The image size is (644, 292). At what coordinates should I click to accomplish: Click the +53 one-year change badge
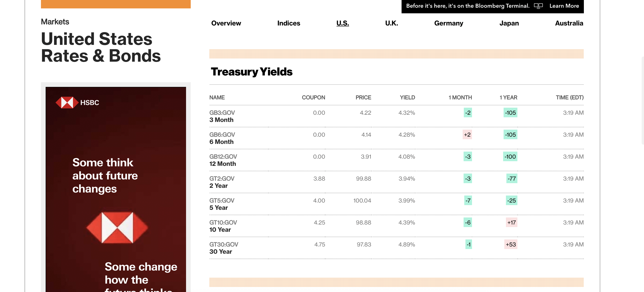pos(511,244)
